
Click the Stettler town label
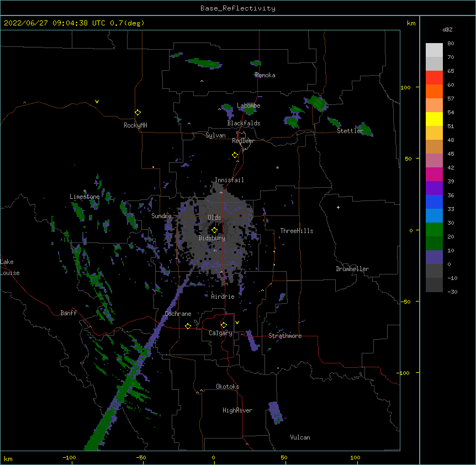tap(350, 131)
